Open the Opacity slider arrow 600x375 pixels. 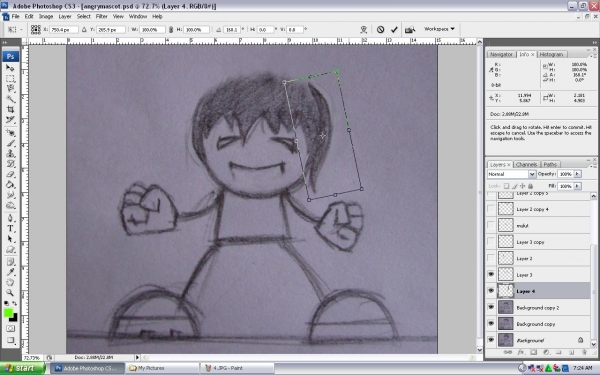tap(577, 174)
